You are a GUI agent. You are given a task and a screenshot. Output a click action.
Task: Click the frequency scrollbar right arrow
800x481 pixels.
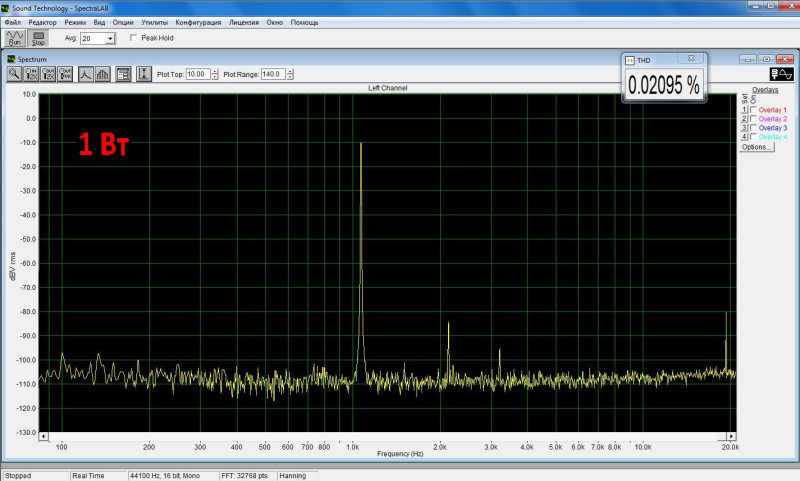pos(732,436)
